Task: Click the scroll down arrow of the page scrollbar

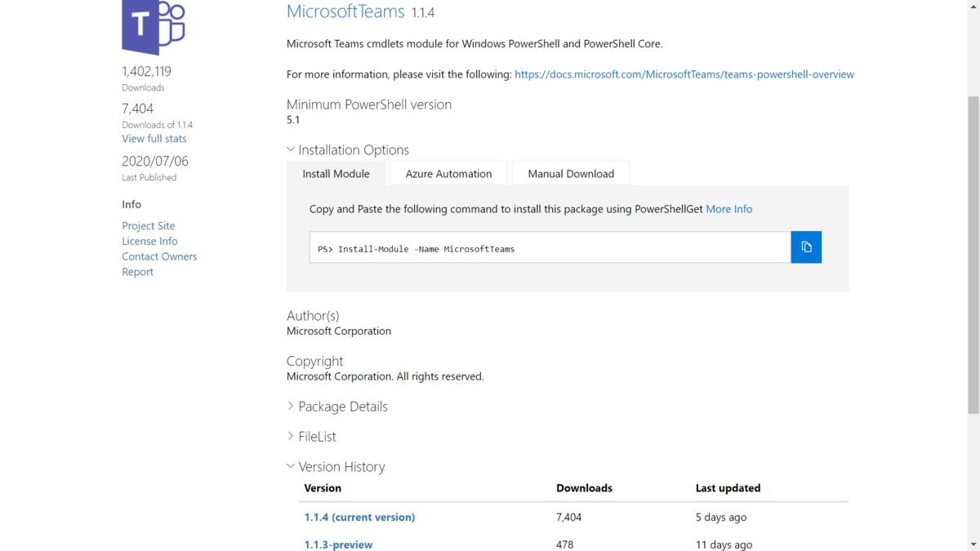Action: (x=973, y=544)
